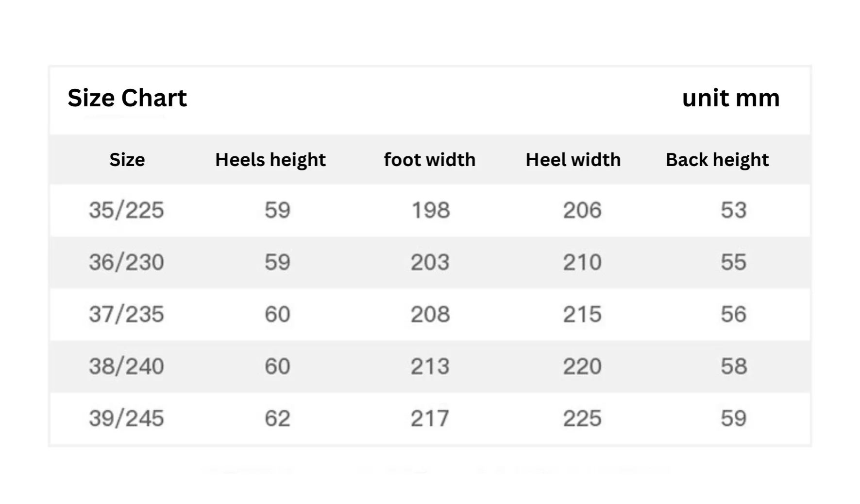Click the 35/225 size cell
The height and width of the screenshot is (504, 860).
pyautogui.click(x=126, y=210)
